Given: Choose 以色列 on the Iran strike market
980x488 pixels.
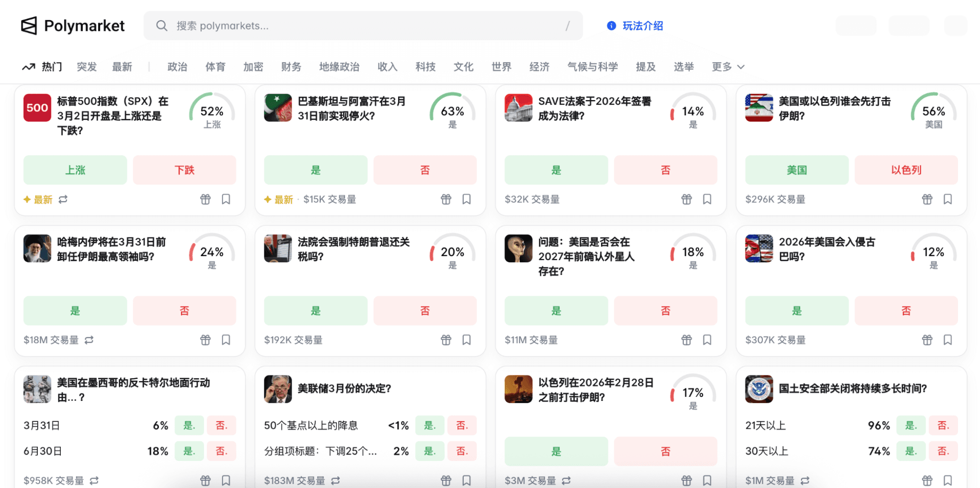Looking at the screenshot, I should [x=906, y=170].
